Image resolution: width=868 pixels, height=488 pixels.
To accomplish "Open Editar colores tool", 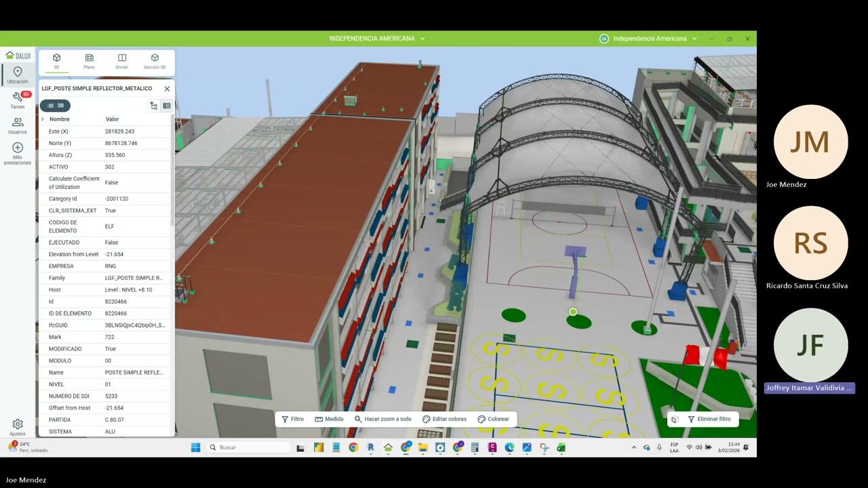I will coord(445,419).
